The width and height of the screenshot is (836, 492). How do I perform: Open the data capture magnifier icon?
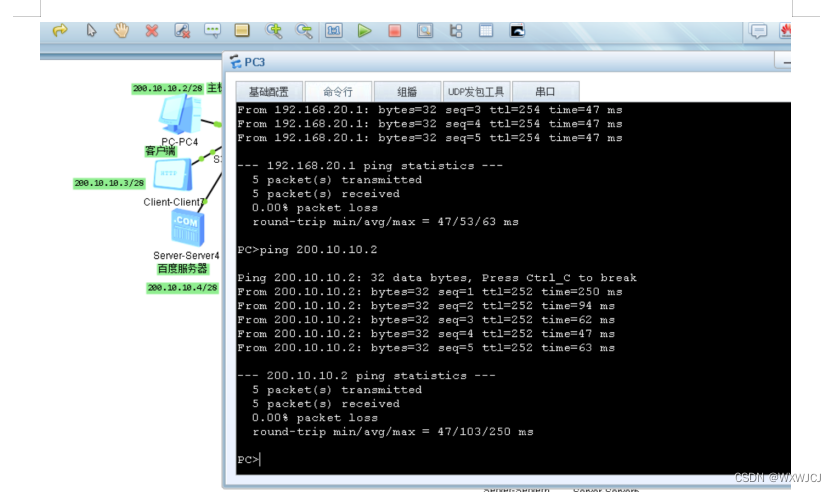pos(425,31)
